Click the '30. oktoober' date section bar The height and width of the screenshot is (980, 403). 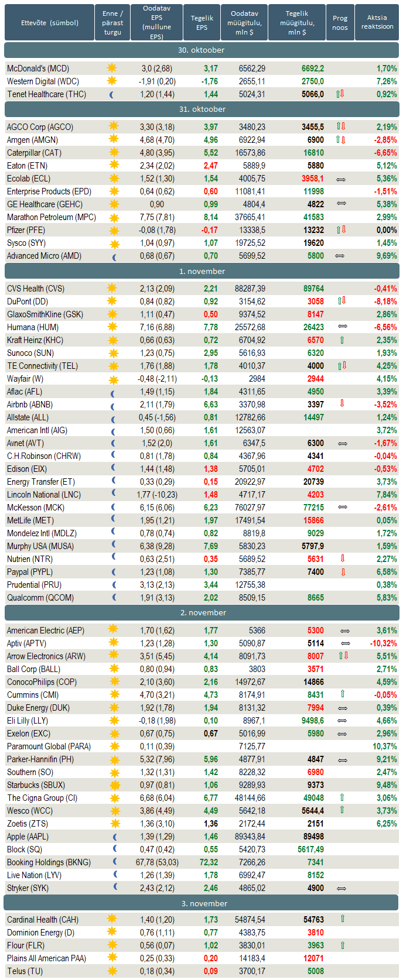point(201,50)
